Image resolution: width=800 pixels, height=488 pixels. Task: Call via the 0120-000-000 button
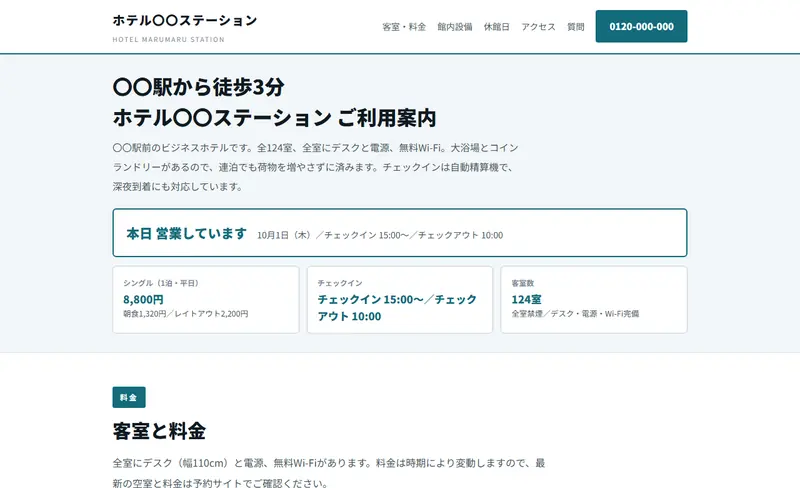coord(641,26)
